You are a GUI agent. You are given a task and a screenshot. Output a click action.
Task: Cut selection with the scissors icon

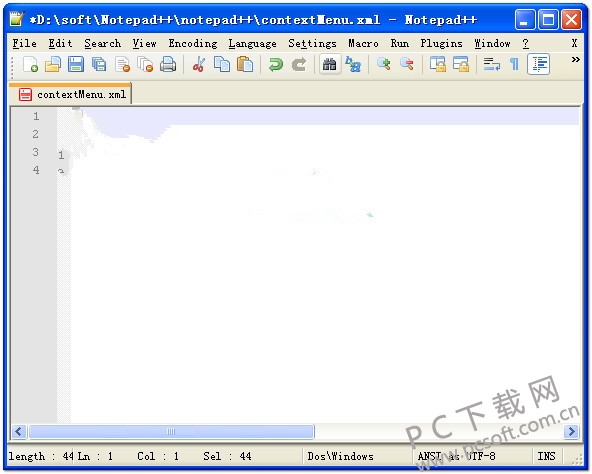199,64
